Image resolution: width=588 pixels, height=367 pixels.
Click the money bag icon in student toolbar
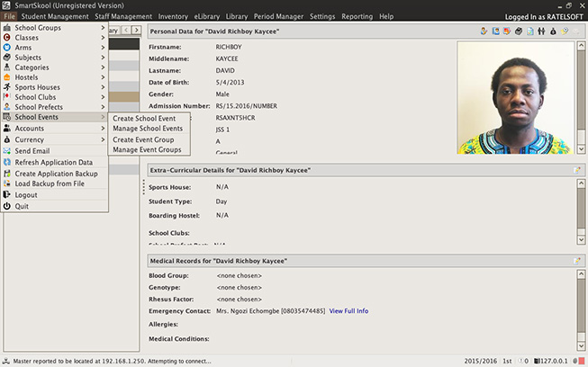pos(553,31)
